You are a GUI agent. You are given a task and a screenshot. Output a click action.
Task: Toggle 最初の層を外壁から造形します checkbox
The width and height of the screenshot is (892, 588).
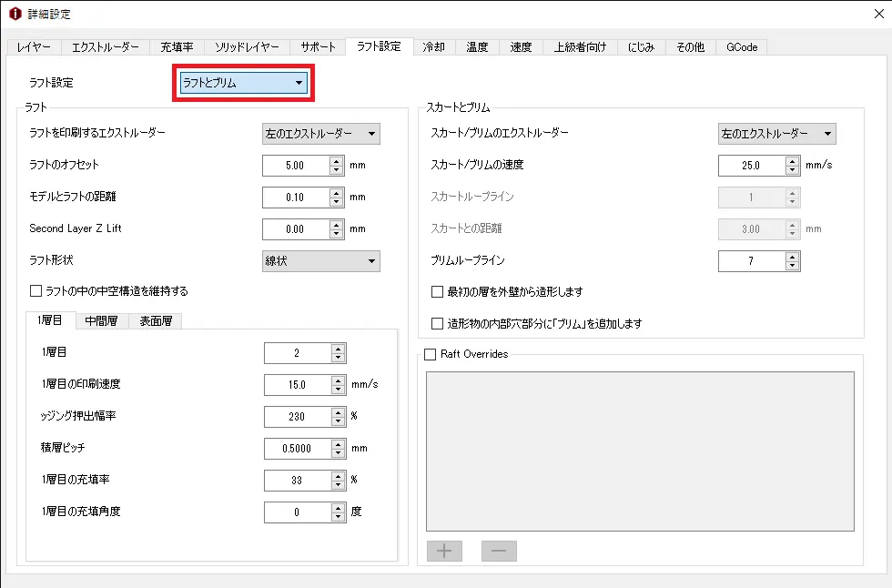(438, 292)
